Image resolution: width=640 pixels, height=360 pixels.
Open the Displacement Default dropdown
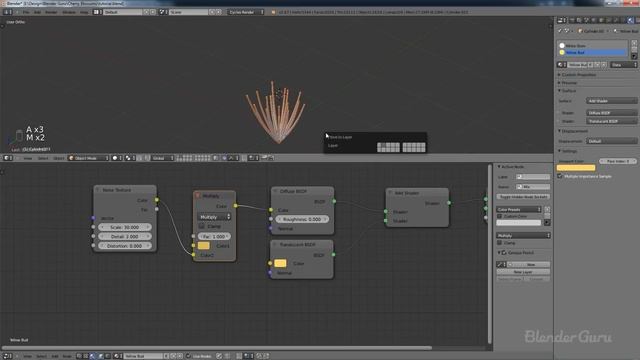pos(611,141)
